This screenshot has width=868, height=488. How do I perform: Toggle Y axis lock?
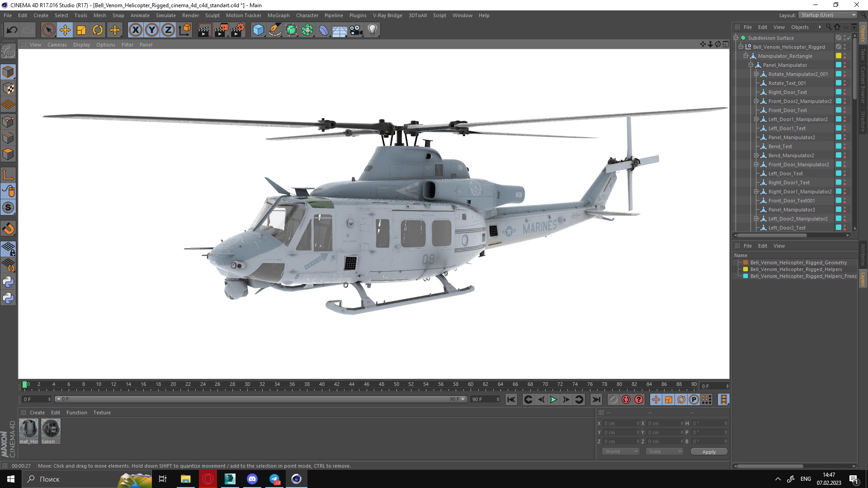tap(152, 30)
